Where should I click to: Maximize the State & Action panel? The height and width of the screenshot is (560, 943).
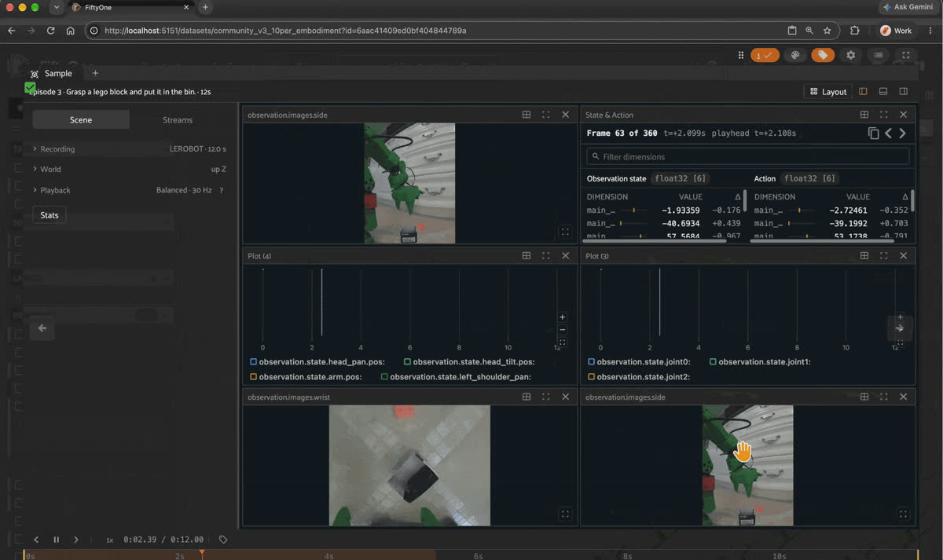(x=884, y=115)
